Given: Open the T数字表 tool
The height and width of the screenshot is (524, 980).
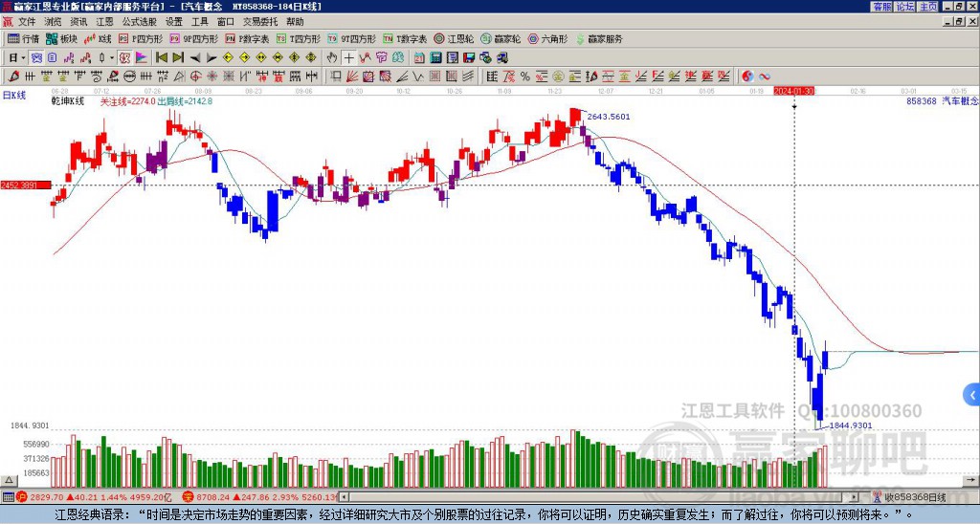Looking at the screenshot, I should (x=405, y=38).
